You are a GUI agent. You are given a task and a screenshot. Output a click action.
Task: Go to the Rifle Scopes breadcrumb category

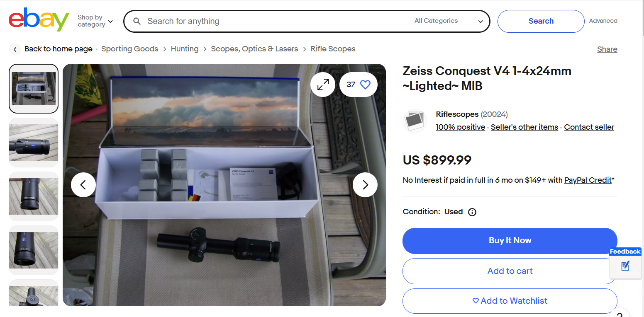point(333,49)
